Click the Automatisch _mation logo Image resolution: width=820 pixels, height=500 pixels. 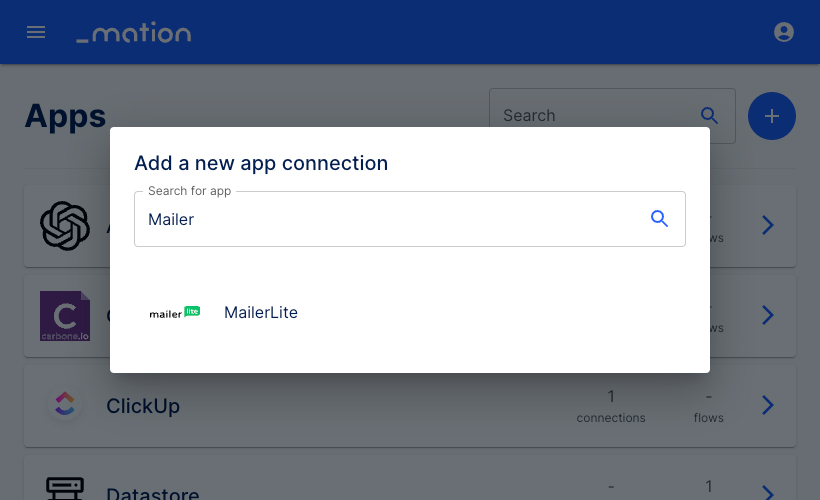(134, 32)
